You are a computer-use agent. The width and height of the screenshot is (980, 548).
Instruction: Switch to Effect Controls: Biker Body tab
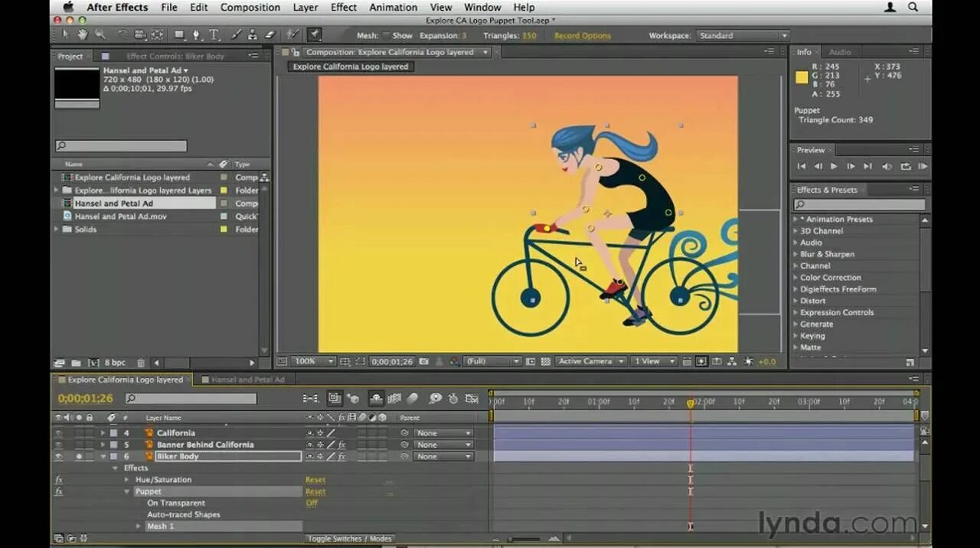(175, 56)
